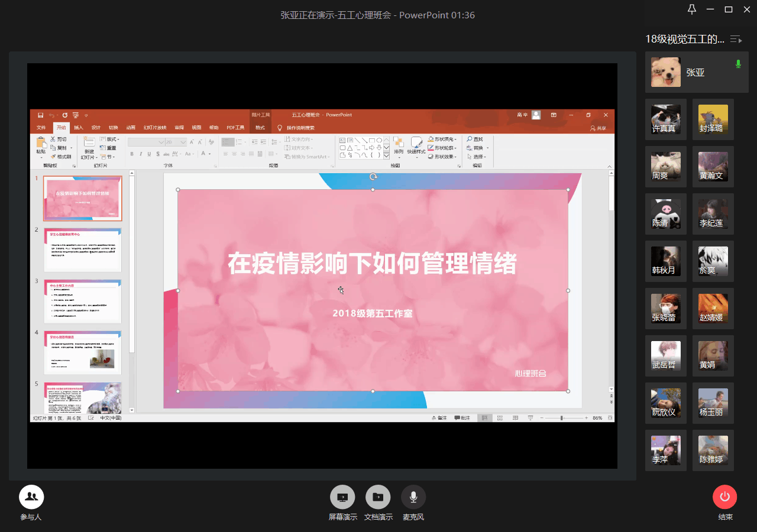Switch to the Insert ribbon tab
The width and height of the screenshot is (757, 532).
click(79, 128)
